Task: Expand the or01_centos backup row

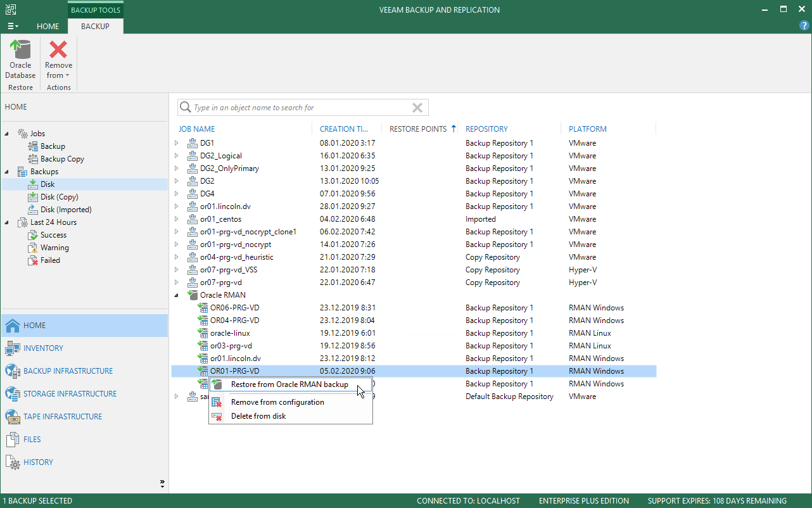Action: 177,219
